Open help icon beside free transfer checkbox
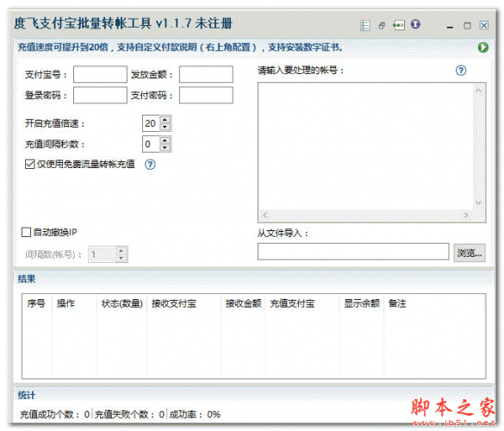Viewport: 504px width, 431px height. pos(150,165)
